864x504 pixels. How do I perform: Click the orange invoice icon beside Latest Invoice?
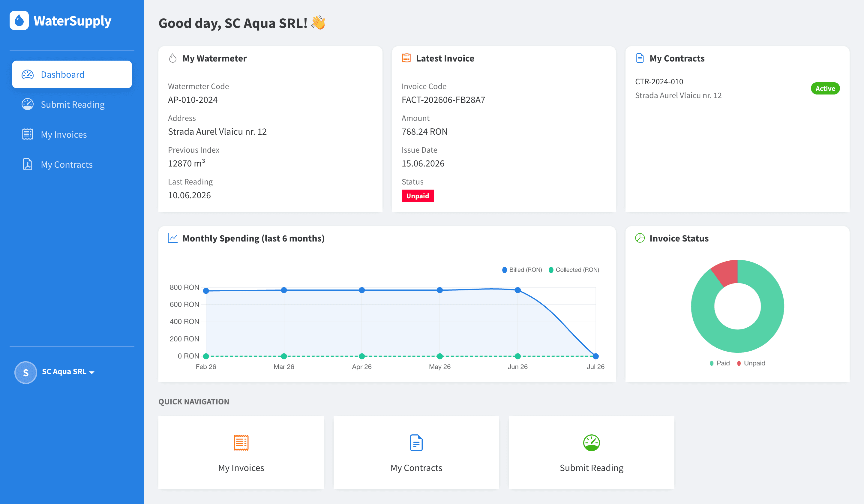(x=406, y=58)
